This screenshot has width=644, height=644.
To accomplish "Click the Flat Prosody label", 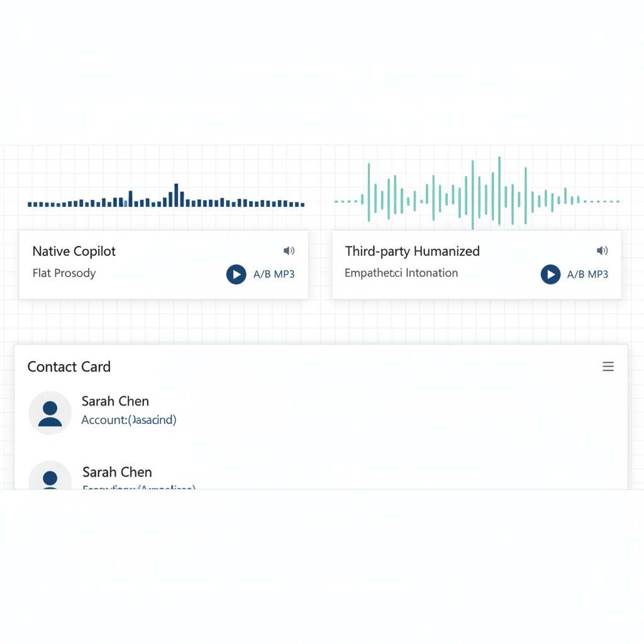I will (64, 273).
